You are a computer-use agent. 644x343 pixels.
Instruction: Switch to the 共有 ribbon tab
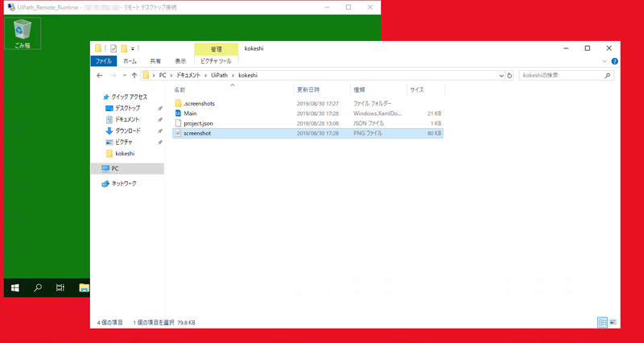(x=155, y=61)
